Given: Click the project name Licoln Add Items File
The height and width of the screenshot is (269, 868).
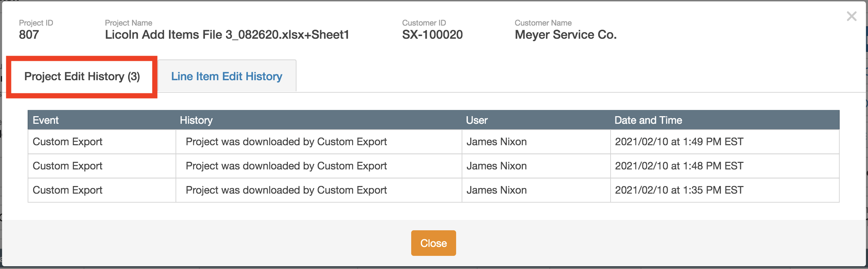Looking at the screenshot, I should point(227,35).
